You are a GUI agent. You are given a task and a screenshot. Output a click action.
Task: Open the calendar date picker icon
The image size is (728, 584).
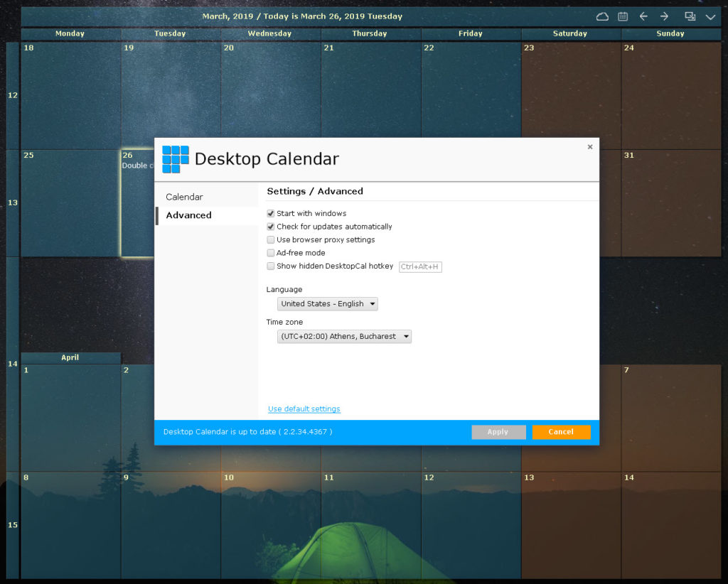pos(623,17)
